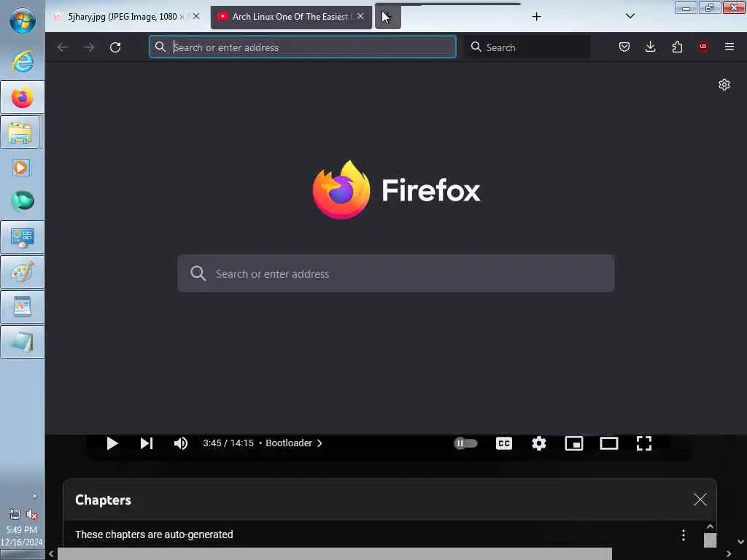Viewport: 747px width, 560px height.
Task: Open new tab page personalize gear
Action: [x=724, y=85]
